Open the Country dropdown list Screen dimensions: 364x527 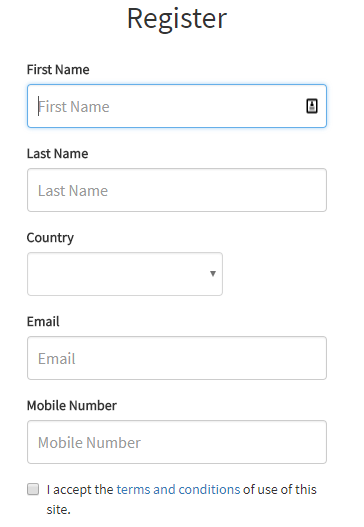click(125, 274)
